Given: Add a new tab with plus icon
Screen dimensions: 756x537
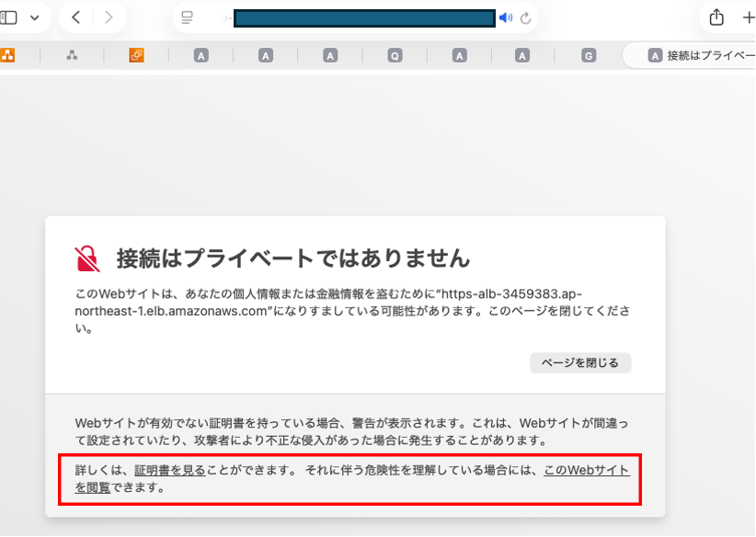Looking at the screenshot, I should point(749,17).
